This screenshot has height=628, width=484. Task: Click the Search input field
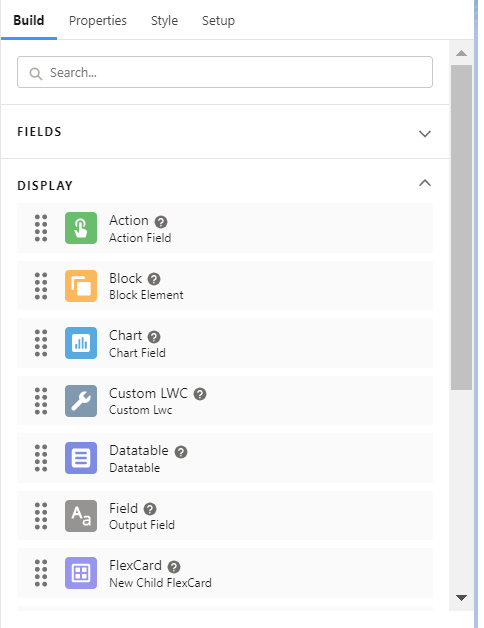click(225, 72)
